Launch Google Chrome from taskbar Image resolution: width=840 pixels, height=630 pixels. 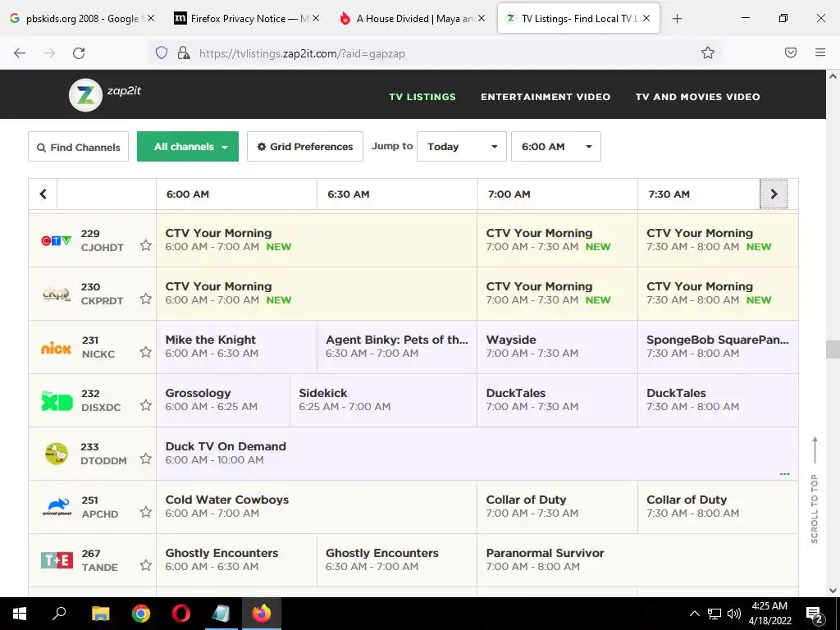tap(141, 614)
